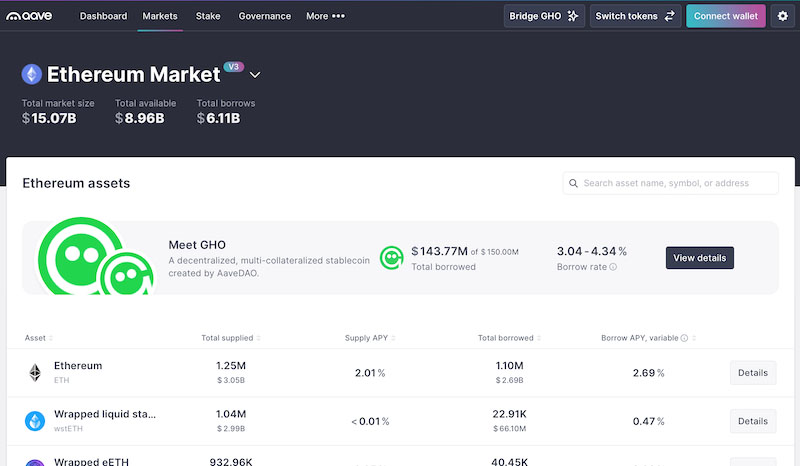
Task: Click the Aave logo
Action: [x=29, y=16]
